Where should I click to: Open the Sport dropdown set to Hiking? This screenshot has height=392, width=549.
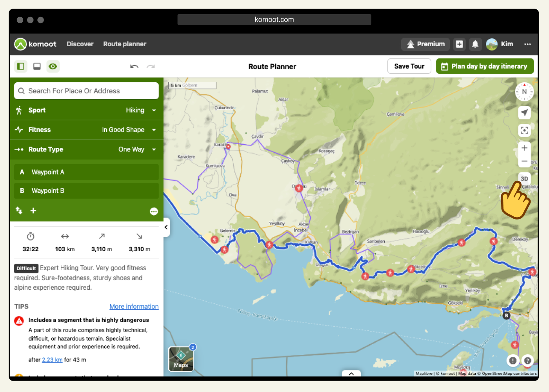click(x=86, y=110)
